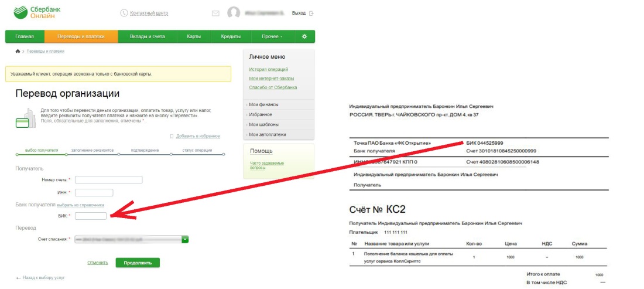Expand the Прочее menu
Image resolution: width=644 pixels, height=289 pixels.
point(272,36)
